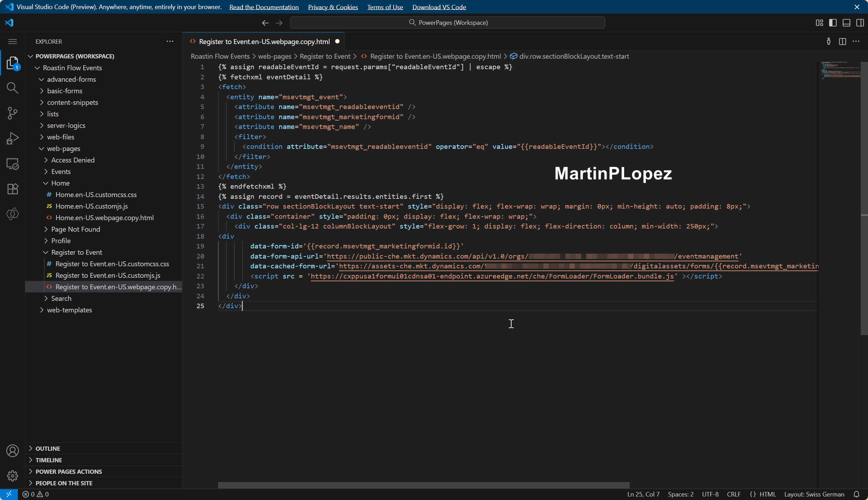Image resolution: width=868 pixels, height=500 pixels.
Task: Open Source Control view icon
Action: point(12,113)
